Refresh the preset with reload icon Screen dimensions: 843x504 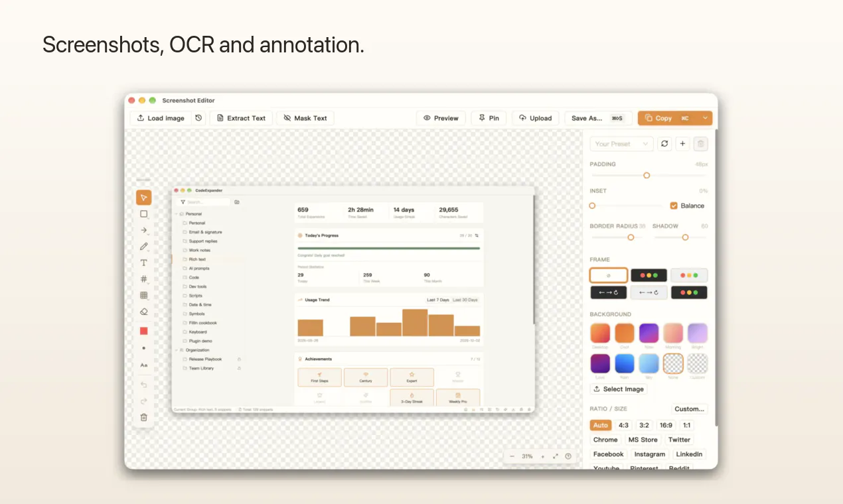(664, 143)
